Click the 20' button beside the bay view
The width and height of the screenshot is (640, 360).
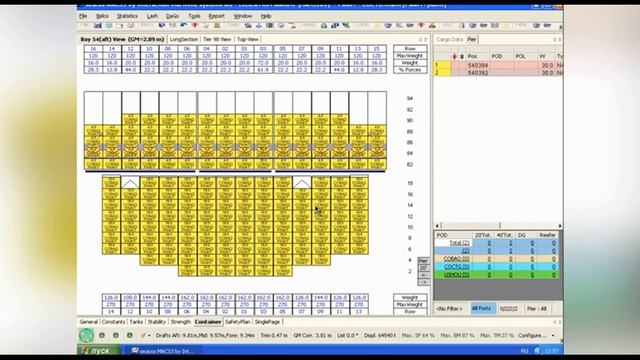pyautogui.click(x=423, y=268)
